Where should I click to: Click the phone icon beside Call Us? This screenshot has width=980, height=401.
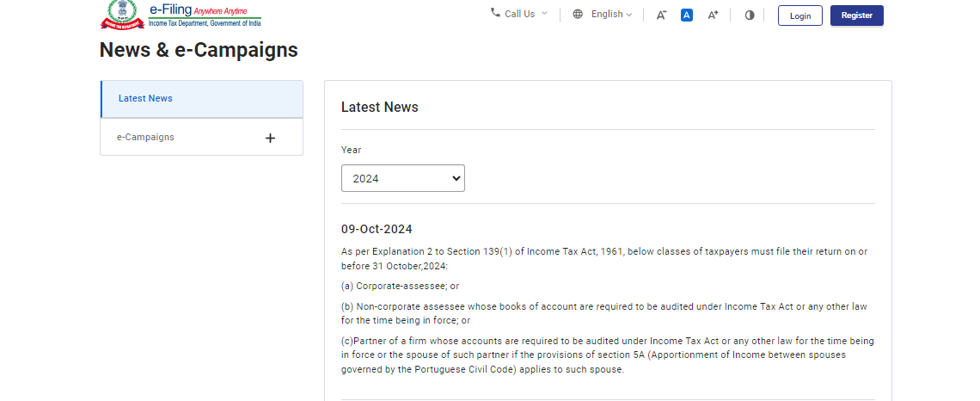[x=495, y=13]
